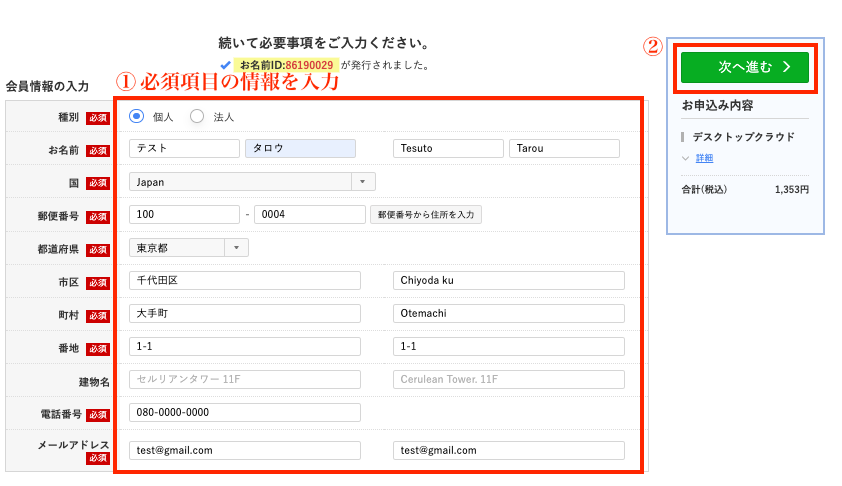This screenshot has height=486, width=842.
Task: Select the 法人 radio button
Action: click(197, 116)
